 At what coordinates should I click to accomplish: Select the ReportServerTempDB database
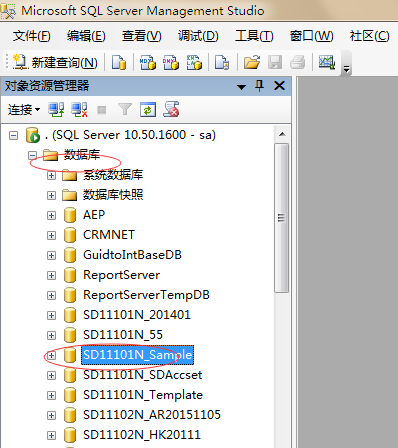(x=146, y=295)
